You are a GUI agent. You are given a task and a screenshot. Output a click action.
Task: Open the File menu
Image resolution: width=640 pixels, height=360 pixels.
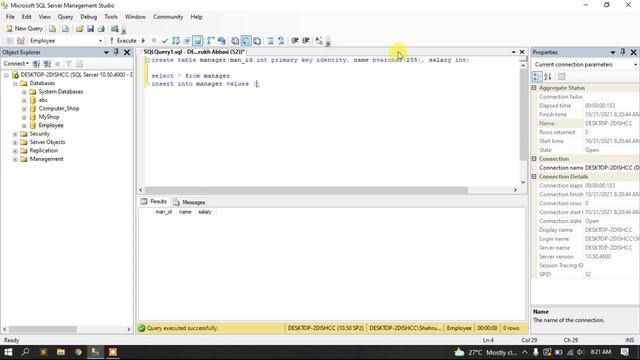tap(10, 17)
